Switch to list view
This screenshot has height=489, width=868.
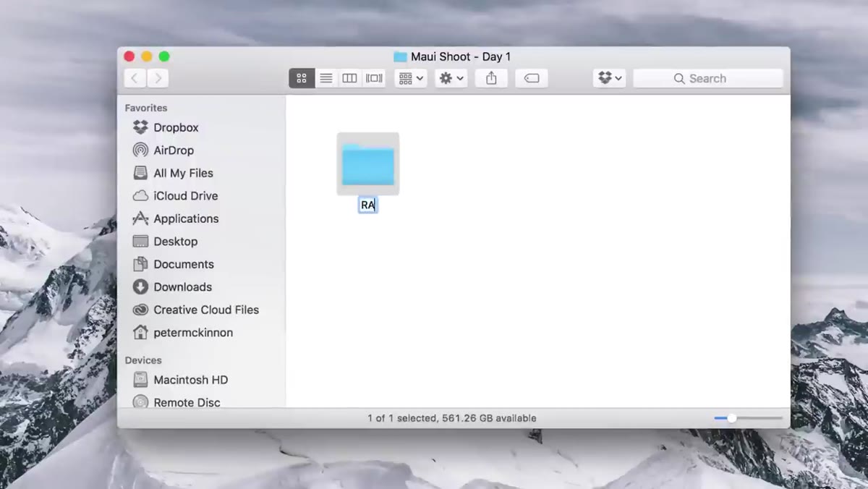[326, 78]
